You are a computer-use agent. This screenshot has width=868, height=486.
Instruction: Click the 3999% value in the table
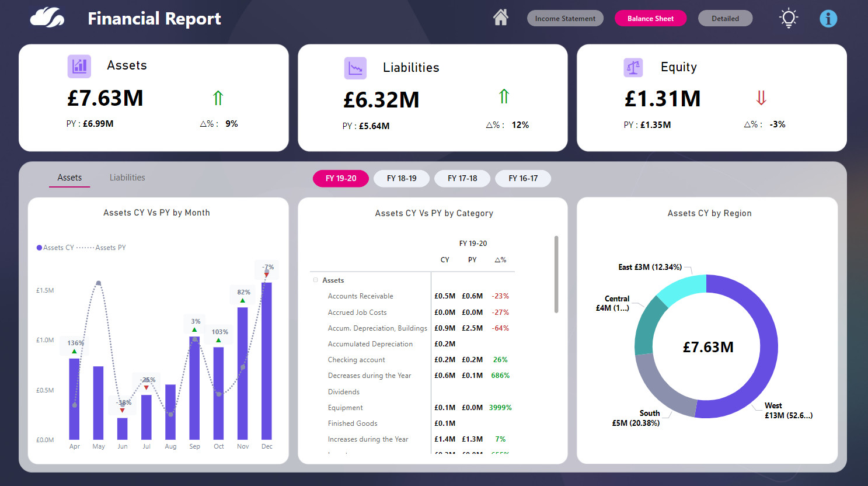500,408
